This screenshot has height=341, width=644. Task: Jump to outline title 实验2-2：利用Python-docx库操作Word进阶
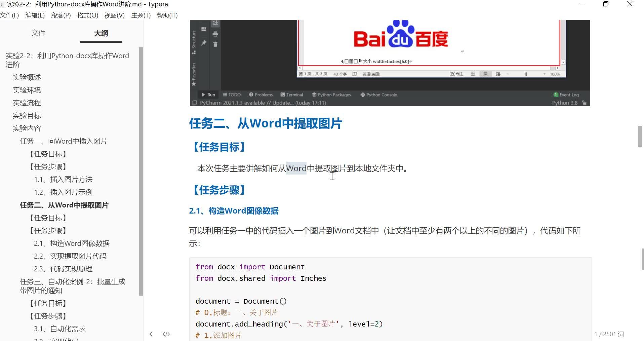click(67, 60)
